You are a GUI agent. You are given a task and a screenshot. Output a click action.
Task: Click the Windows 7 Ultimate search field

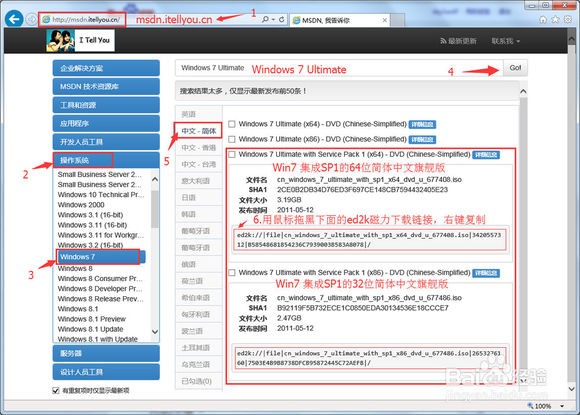click(x=339, y=68)
